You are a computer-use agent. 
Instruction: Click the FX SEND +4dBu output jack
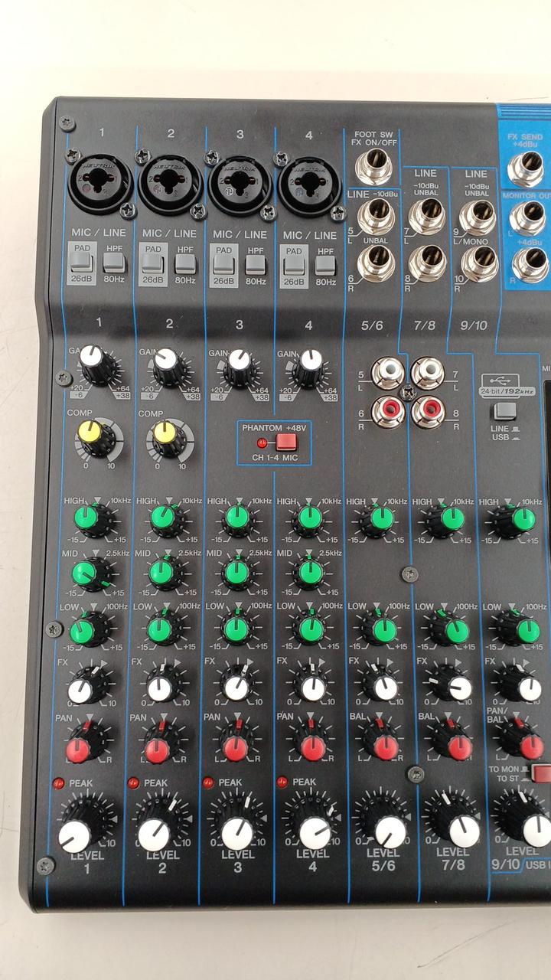coord(528,169)
